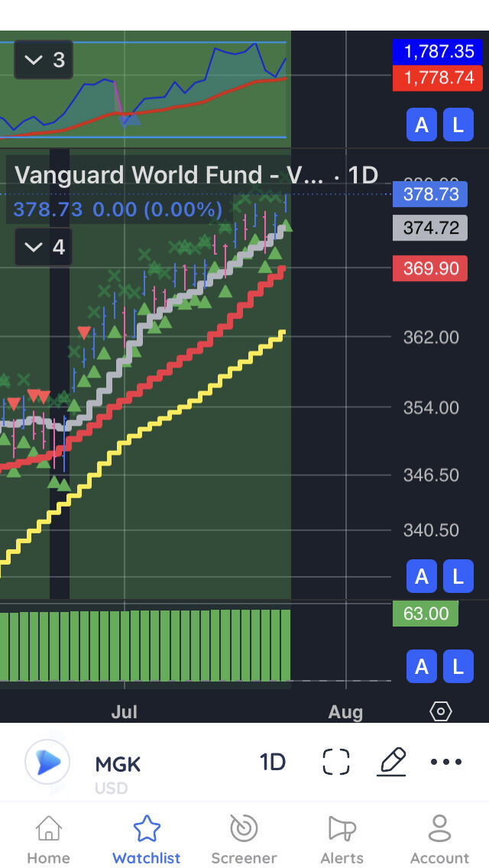
Task: Tap the fullscreen brackets icon
Action: (336, 762)
